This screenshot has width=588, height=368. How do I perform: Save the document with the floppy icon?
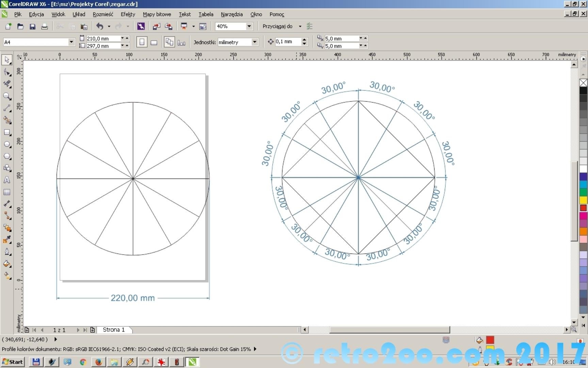point(32,26)
